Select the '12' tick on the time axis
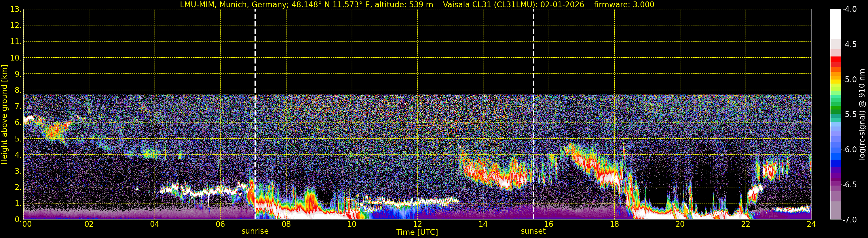The image size is (868, 238). [x=417, y=224]
